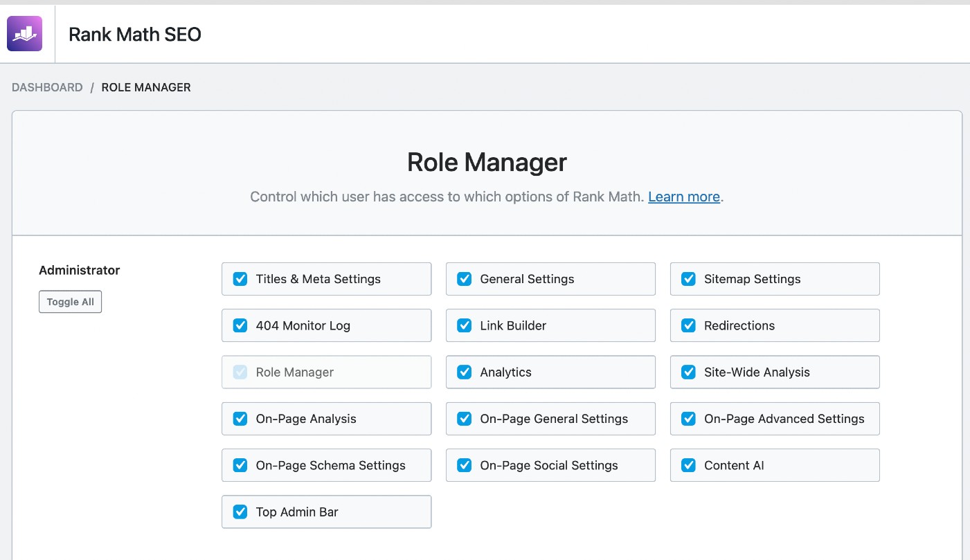970x560 pixels.
Task: Uncheck the On-Page Analysis checkbox
Action: tap(240, 419)
